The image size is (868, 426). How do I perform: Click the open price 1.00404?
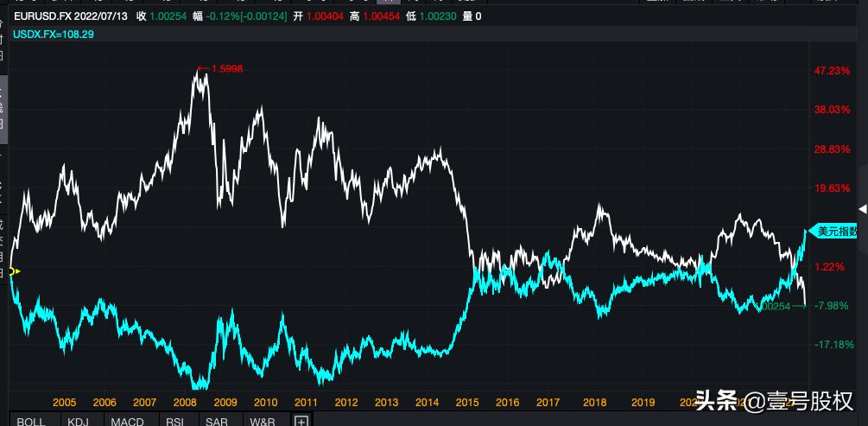tap(325, 16)
